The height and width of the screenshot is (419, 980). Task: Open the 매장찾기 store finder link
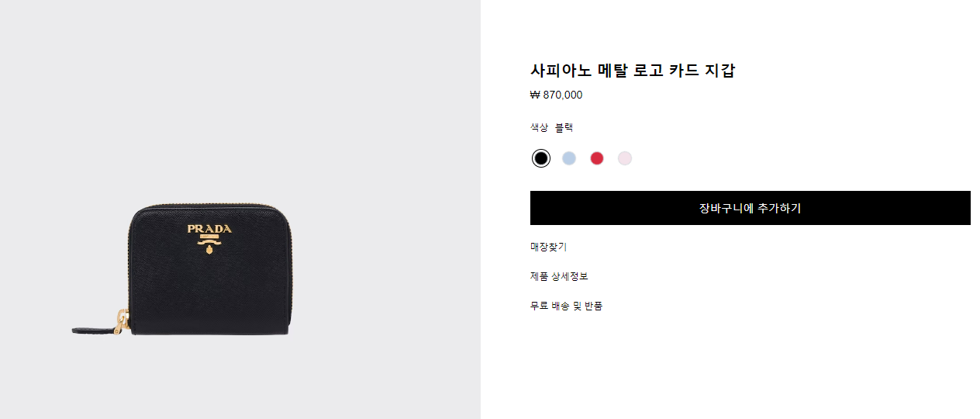548,247
